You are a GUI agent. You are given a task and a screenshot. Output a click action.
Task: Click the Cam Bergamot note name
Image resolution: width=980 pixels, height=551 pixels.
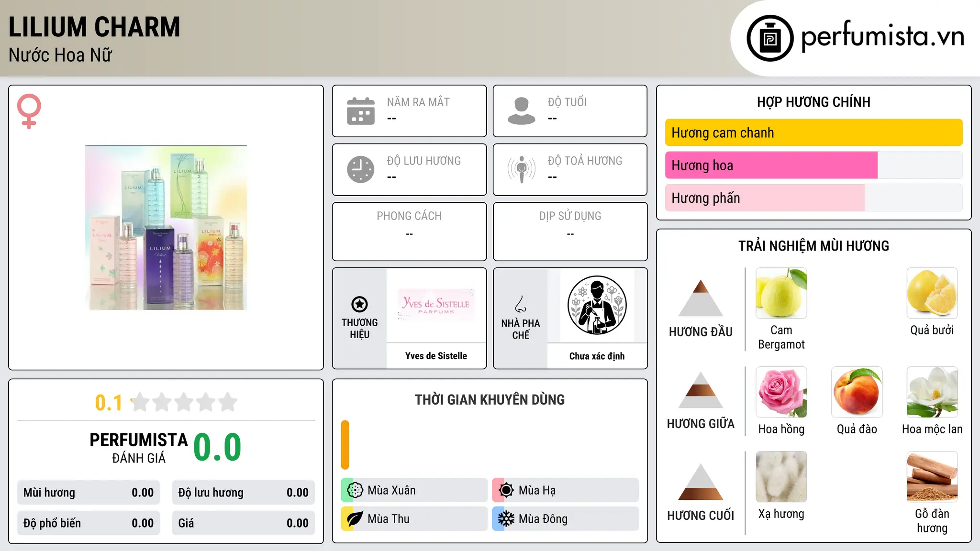(x=781, y=337)
